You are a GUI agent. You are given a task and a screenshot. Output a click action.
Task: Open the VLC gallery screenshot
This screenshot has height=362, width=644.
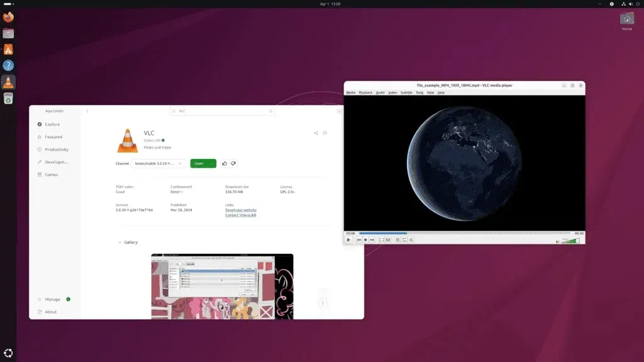222,287
